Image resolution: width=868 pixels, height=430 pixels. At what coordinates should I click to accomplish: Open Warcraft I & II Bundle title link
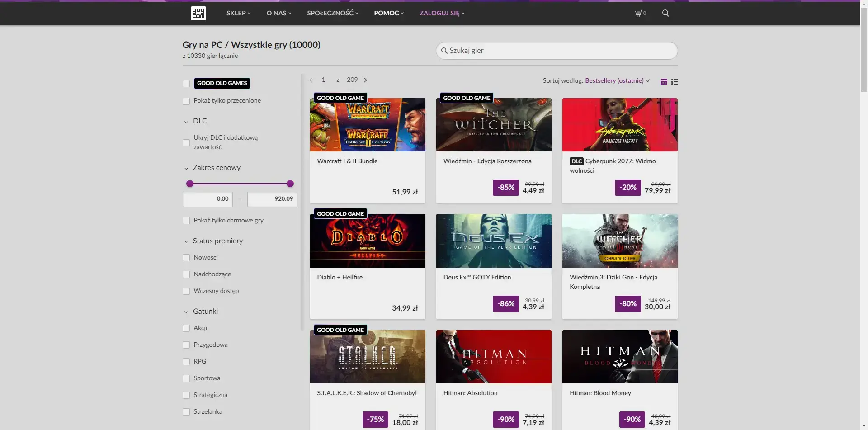click(347, 161)
